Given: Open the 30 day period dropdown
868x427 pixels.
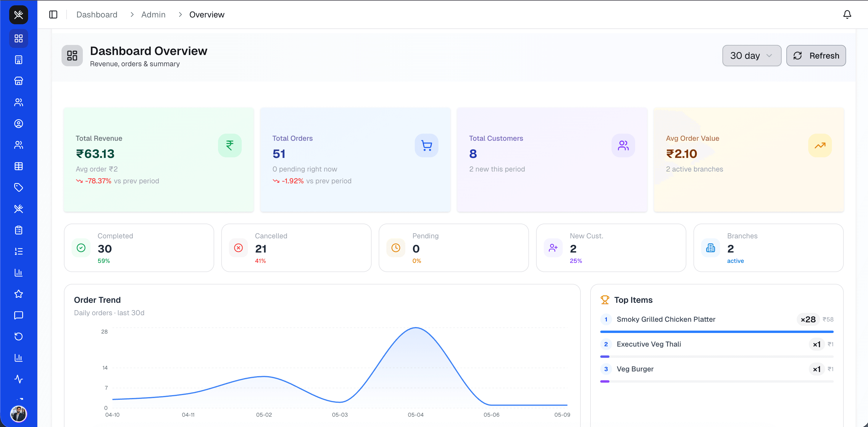Looking at the screenshot, I should [x=752, y=56].
